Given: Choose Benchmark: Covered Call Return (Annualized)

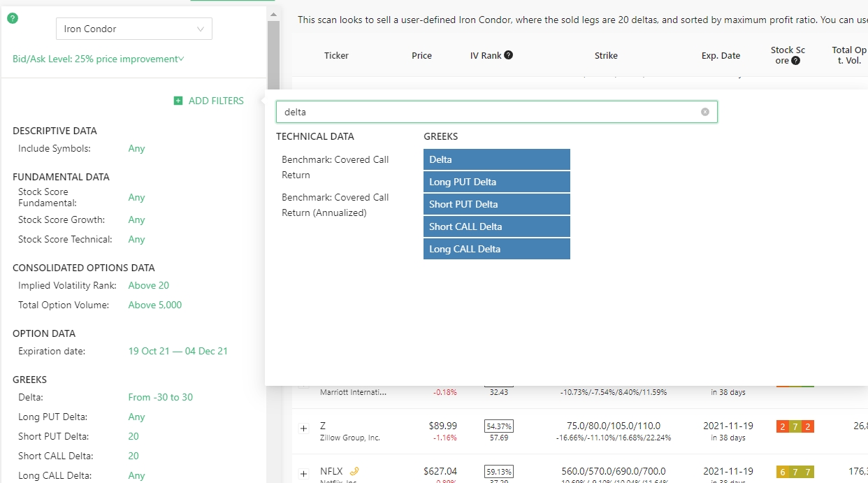Looking at the screenshot, I should click(335, 205).
